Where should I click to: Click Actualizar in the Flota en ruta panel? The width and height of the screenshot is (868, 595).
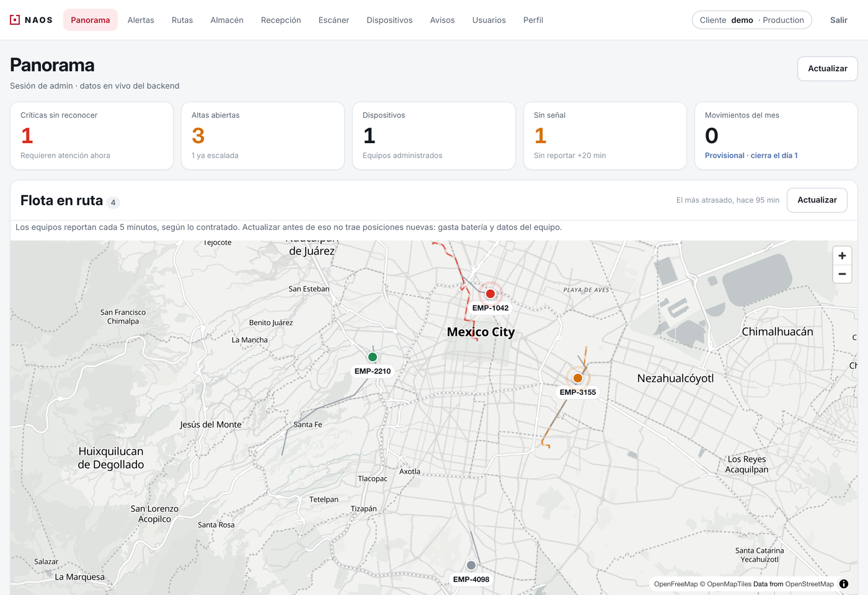coord(817,200)
